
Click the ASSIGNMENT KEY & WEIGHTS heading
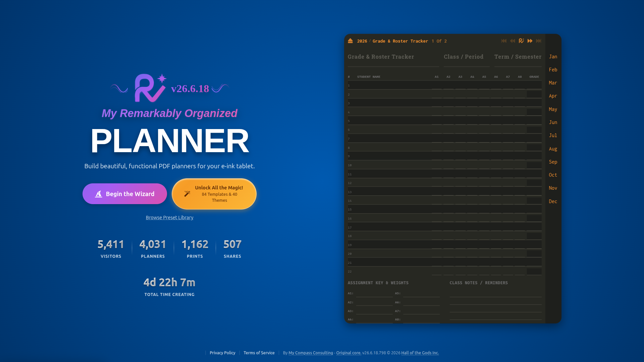point(378,283)
